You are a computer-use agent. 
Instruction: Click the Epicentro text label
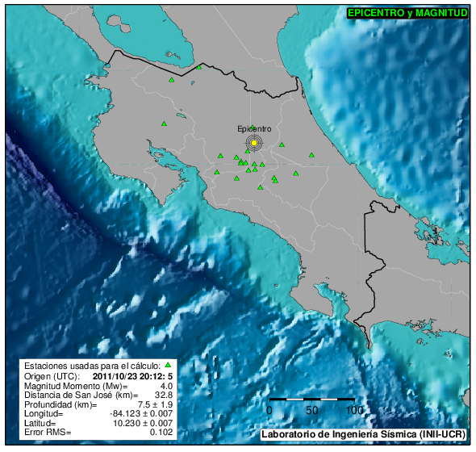[x=254, y=129]
